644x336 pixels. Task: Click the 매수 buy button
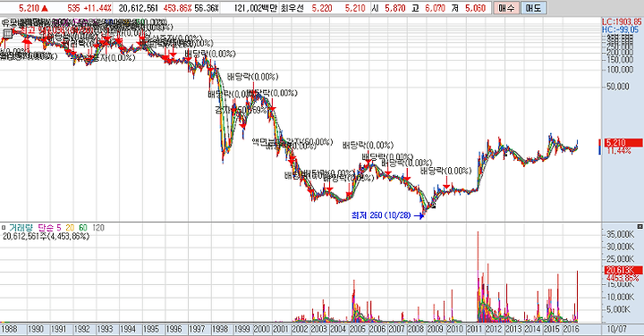click(506, 8)
